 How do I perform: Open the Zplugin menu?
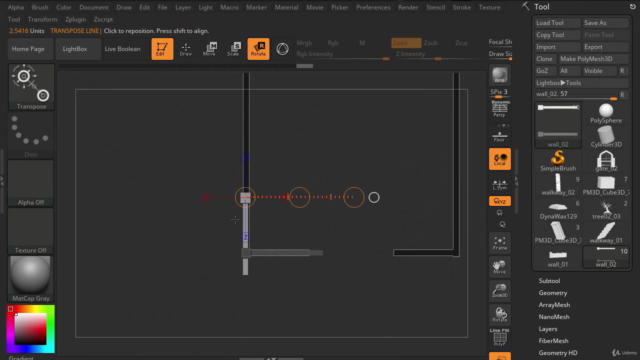(x=76, y=19)
